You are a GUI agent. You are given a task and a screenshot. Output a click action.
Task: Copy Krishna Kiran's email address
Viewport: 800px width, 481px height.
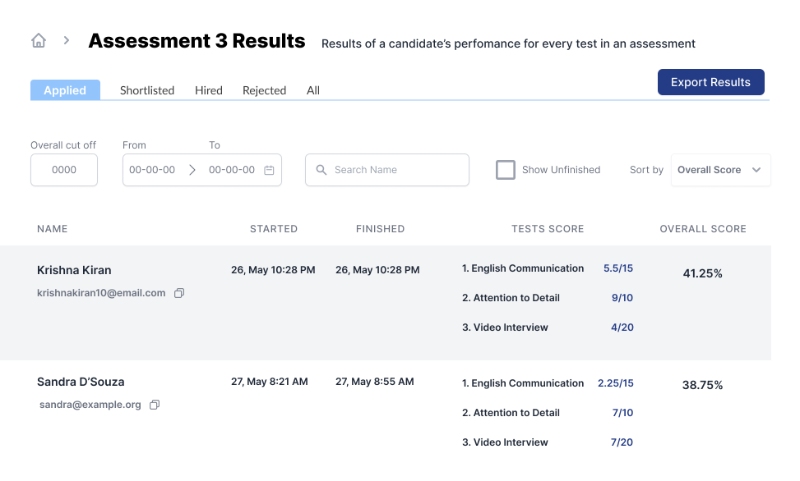[179, 293]
